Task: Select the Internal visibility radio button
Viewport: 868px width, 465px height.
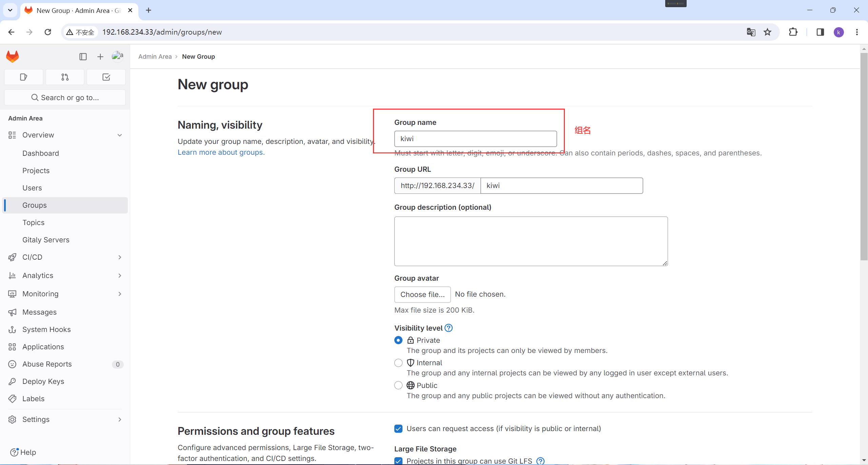Action: click(x=398, y=363)
